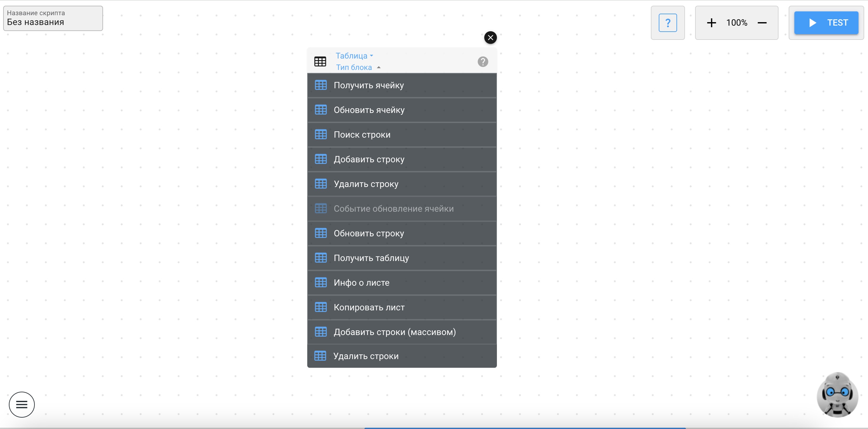Select Обновить ячейку from the list

point(402,110)
